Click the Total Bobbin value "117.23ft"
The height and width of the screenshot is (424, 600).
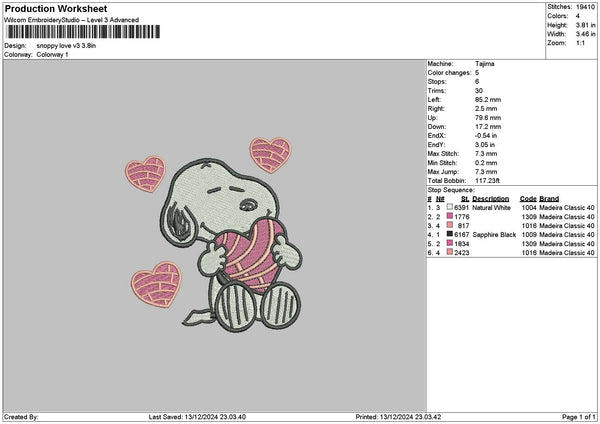point(487,181)
